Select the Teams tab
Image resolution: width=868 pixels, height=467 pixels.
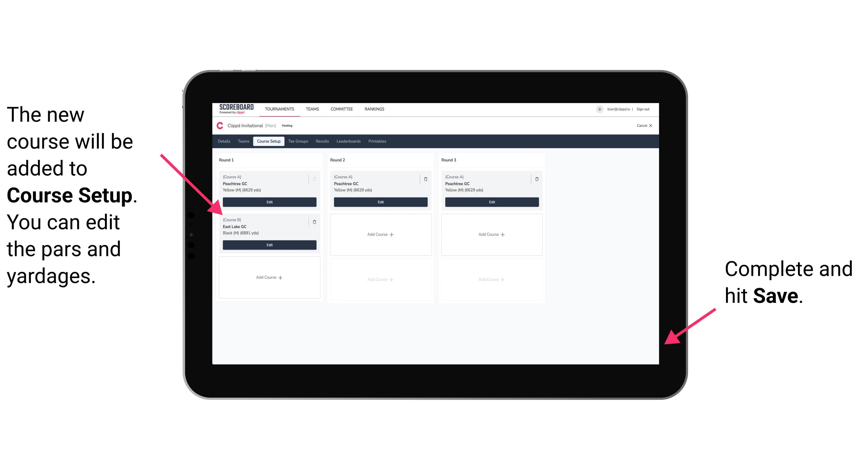pyautogui.click(x=242, y=141)
